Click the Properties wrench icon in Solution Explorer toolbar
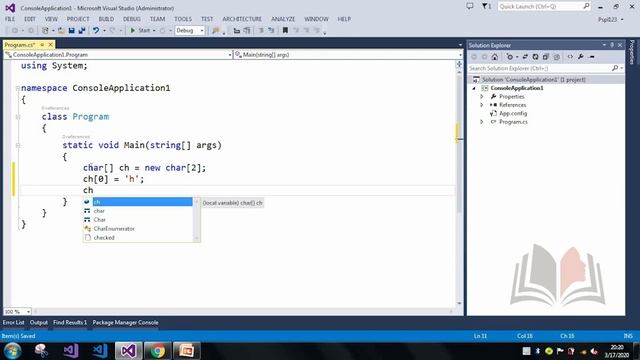640x360 pixels. tap(581, 57)
